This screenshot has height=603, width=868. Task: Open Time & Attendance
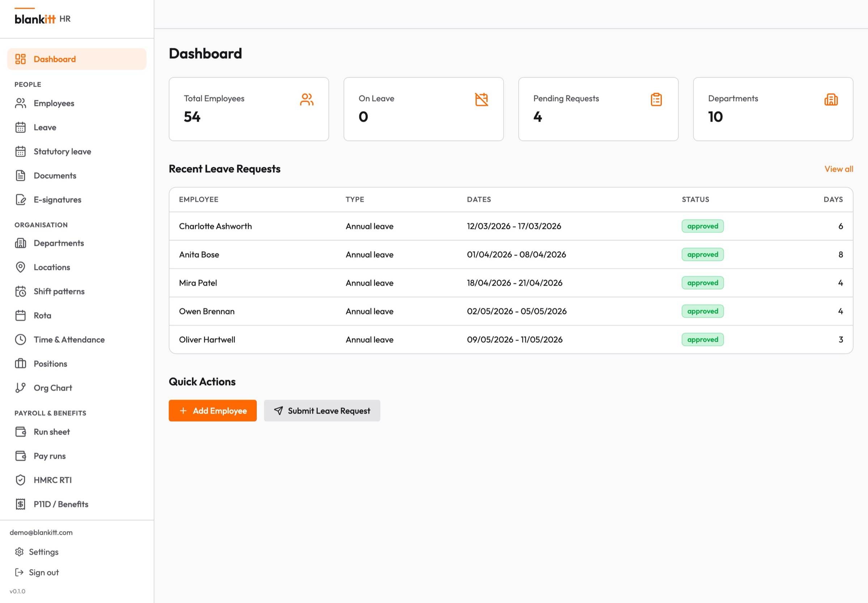pos(77,340)
